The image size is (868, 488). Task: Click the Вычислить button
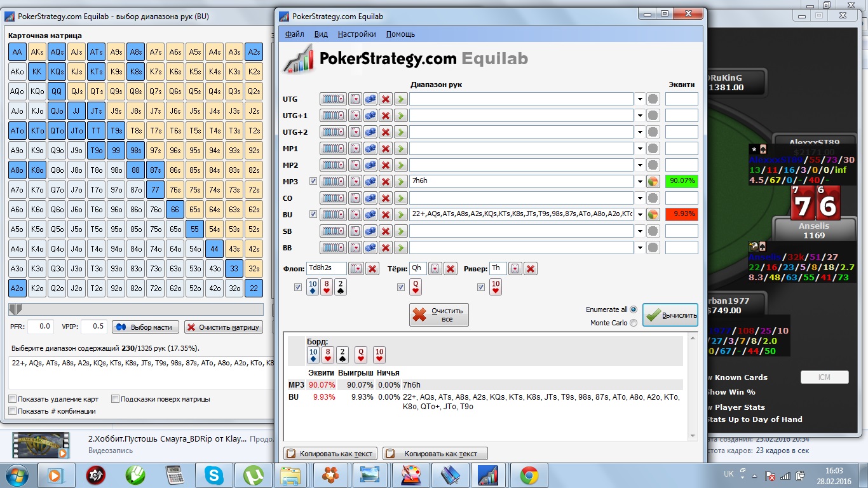(670, 315)
